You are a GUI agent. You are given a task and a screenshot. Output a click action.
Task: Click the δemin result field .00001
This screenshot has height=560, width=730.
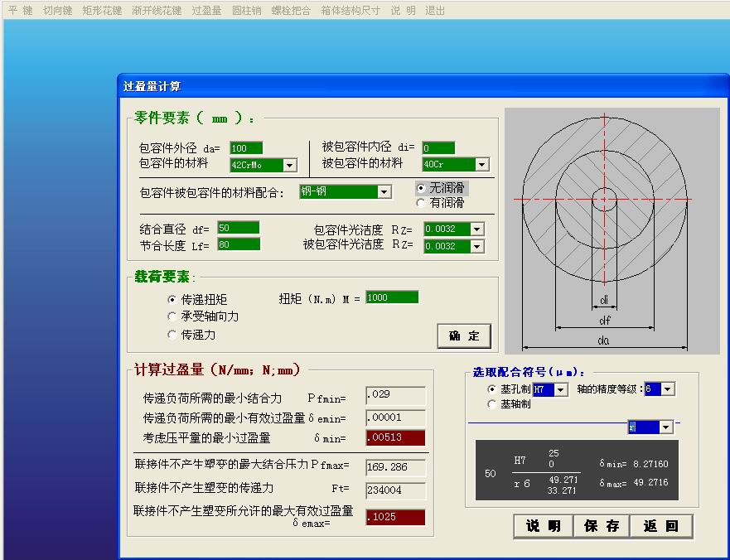coord(396,418)
